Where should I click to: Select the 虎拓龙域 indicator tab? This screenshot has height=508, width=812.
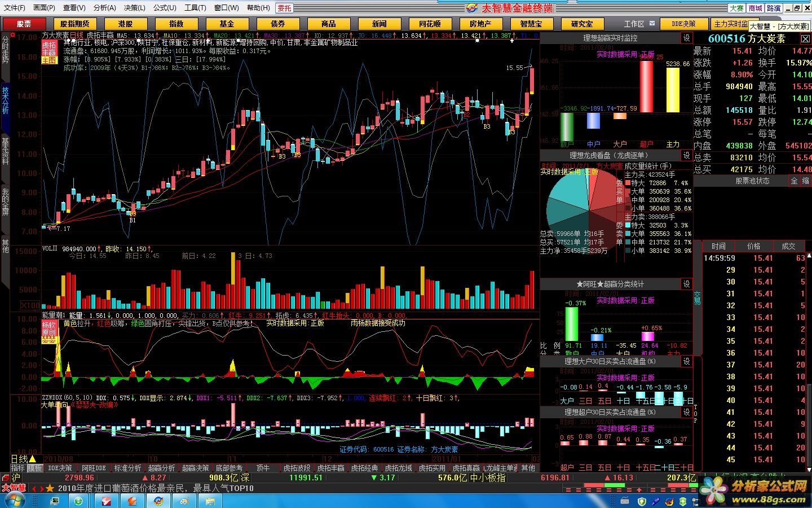tap(398, 468)
